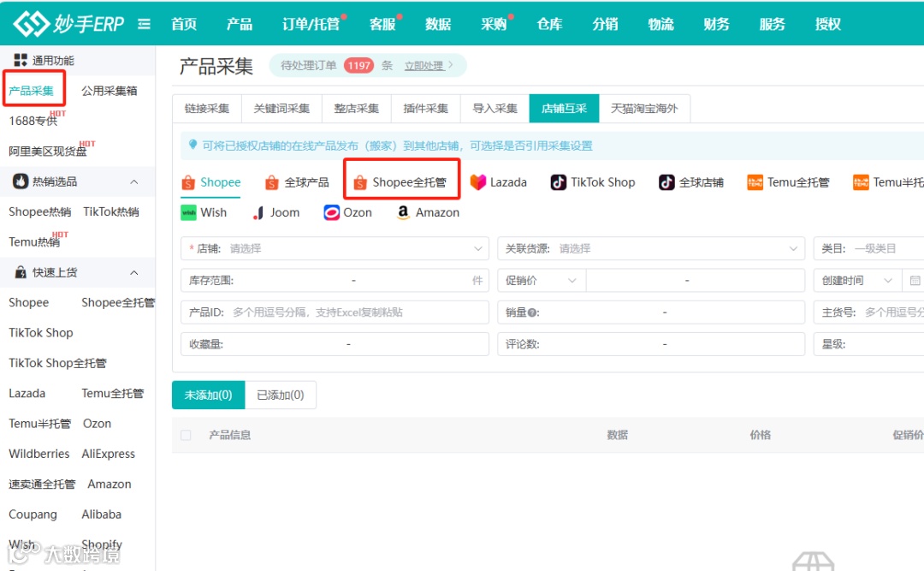Collapse the 热销选品 section
The height and width of the screenshot is (571, 924).
[134, 181]
